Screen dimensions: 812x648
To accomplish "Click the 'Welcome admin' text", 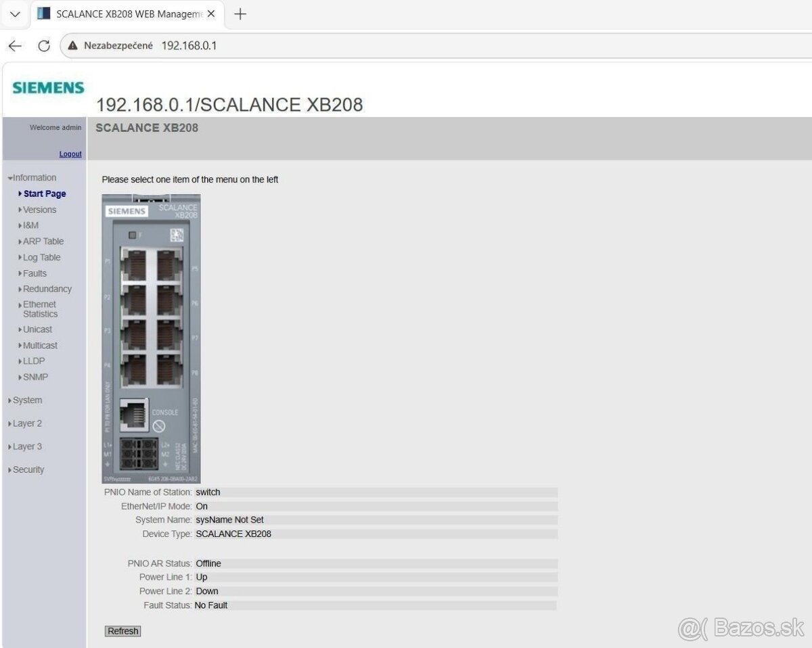I will pos(55,127).
